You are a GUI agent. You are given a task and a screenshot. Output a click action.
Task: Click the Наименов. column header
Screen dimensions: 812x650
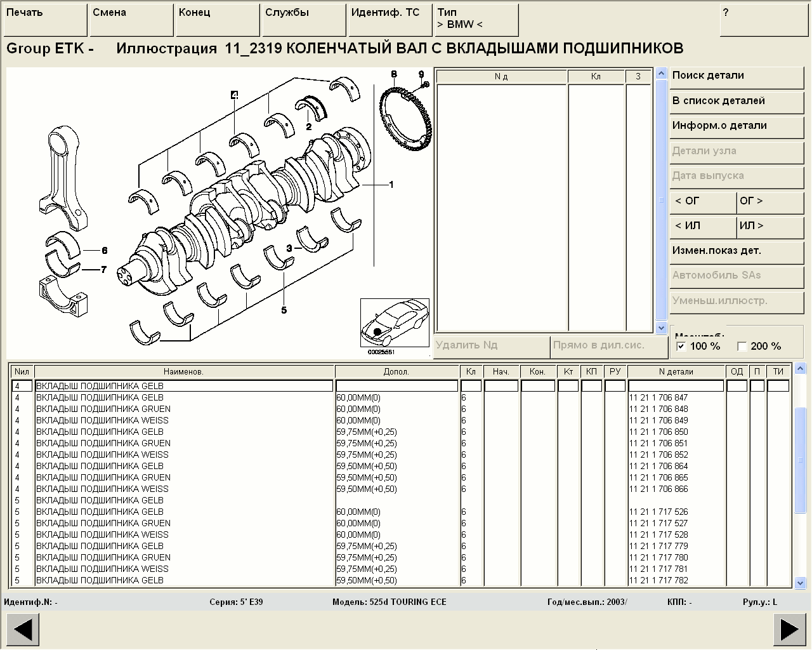(183, 371)
